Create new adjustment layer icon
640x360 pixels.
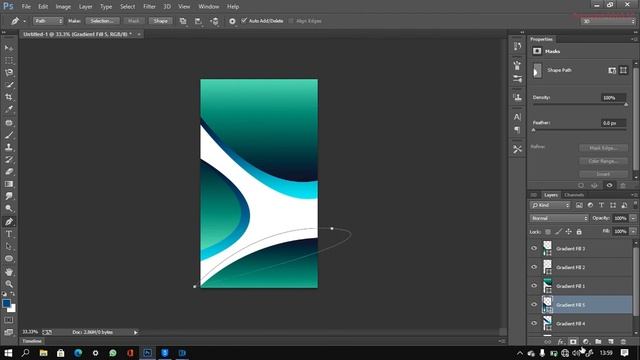tap(586, 341)
